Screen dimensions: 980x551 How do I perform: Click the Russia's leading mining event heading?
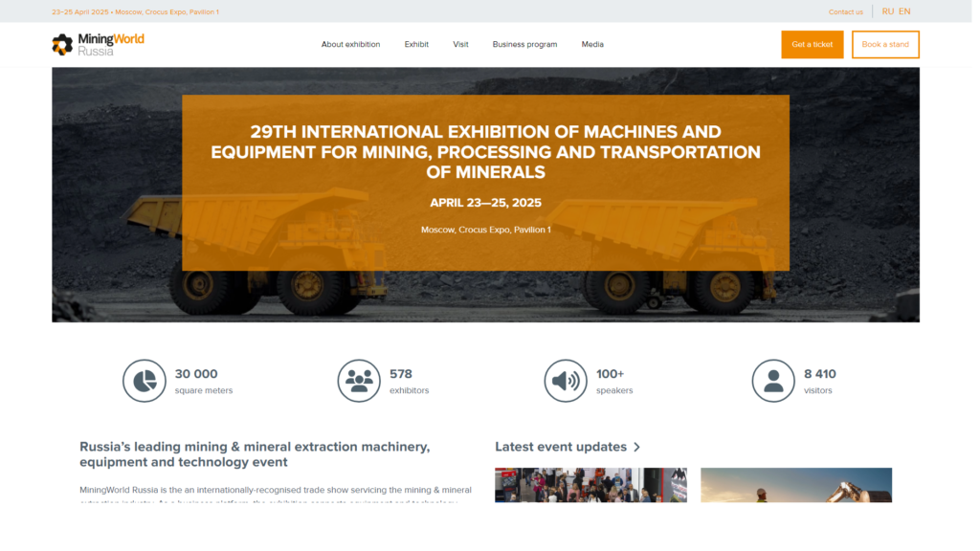click(255, 454)
